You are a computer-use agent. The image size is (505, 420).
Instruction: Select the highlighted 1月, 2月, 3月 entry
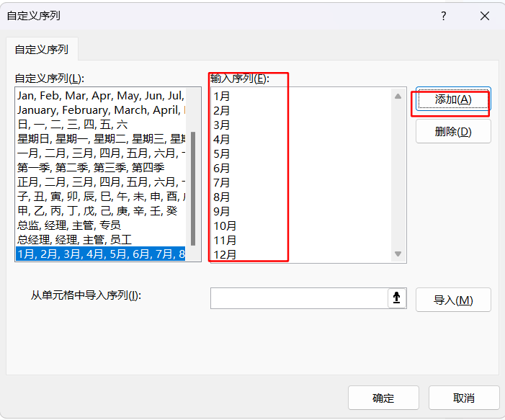tap(100, 254)
